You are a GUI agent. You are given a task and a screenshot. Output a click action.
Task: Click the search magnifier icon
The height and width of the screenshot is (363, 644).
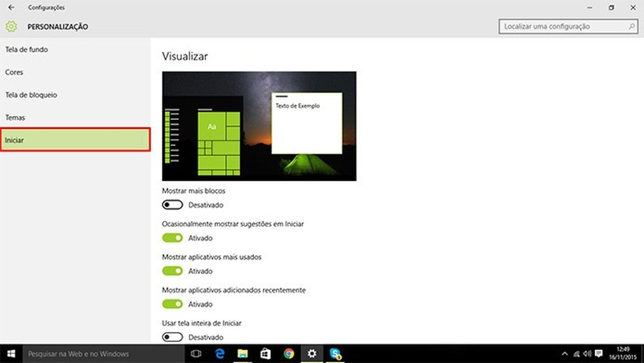pos(632,26)
